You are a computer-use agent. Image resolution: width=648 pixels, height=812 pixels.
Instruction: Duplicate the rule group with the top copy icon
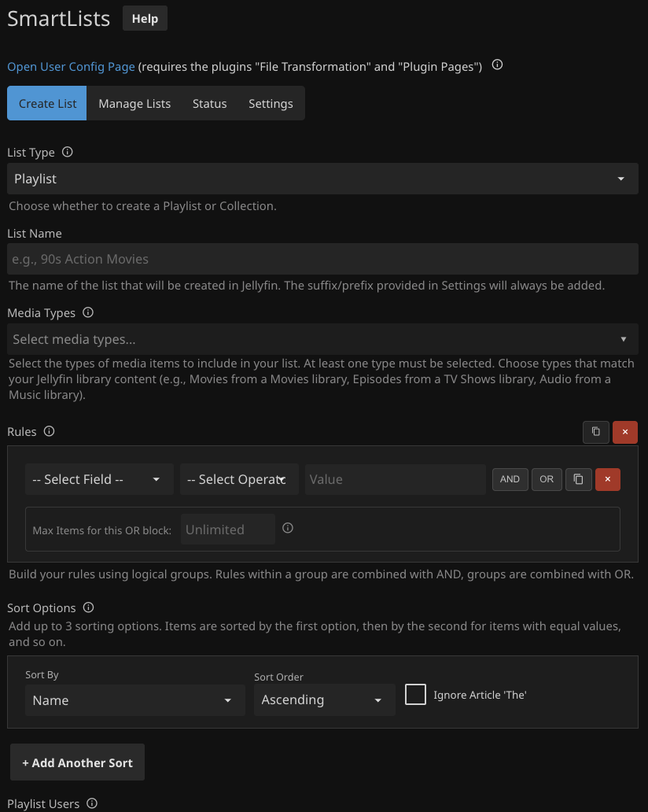pyautogui.click(x=596, y=432)
